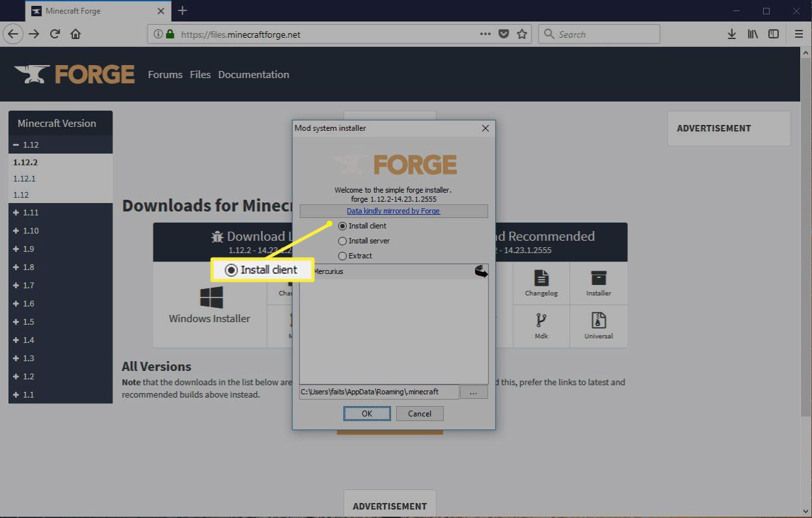
Task: Click the Forge anvil logo
Action: pos(75,74)
